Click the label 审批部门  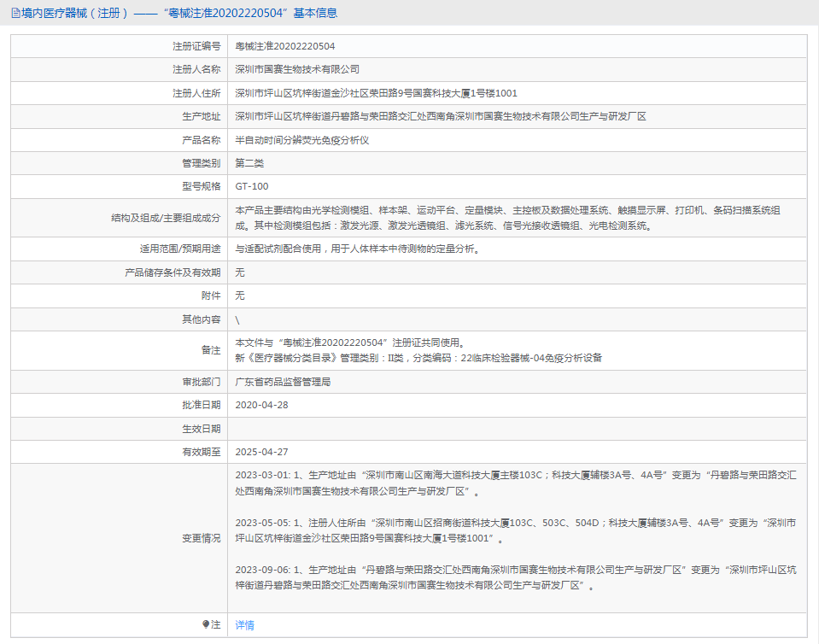click(x=202, y=383)
